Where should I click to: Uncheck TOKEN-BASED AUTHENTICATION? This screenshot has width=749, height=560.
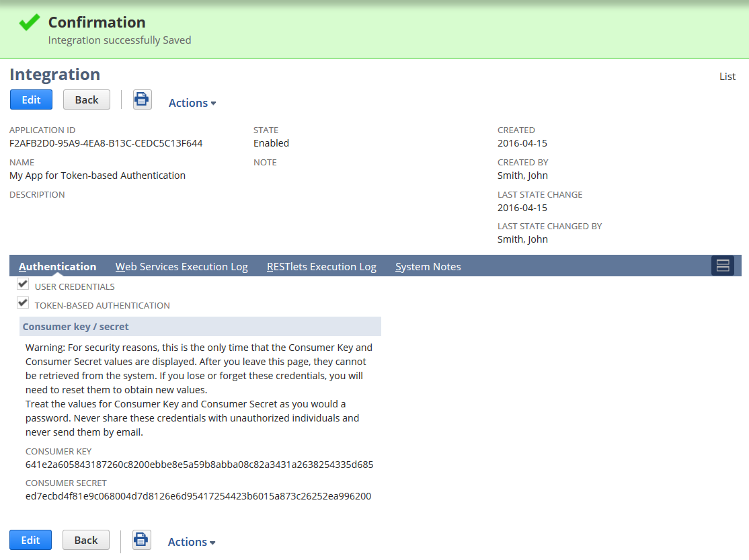22,302
